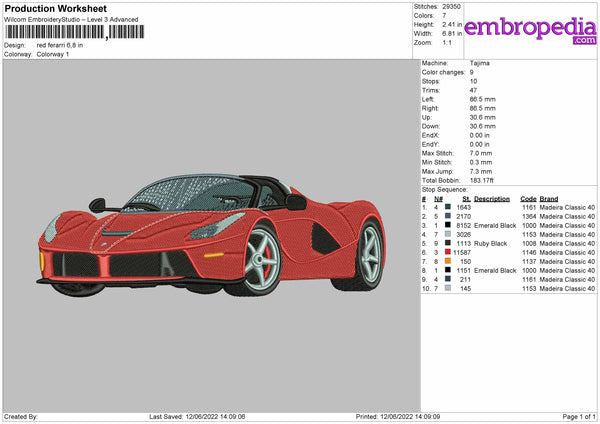
Task: Click the "Brand" column header
Action: 549,199
